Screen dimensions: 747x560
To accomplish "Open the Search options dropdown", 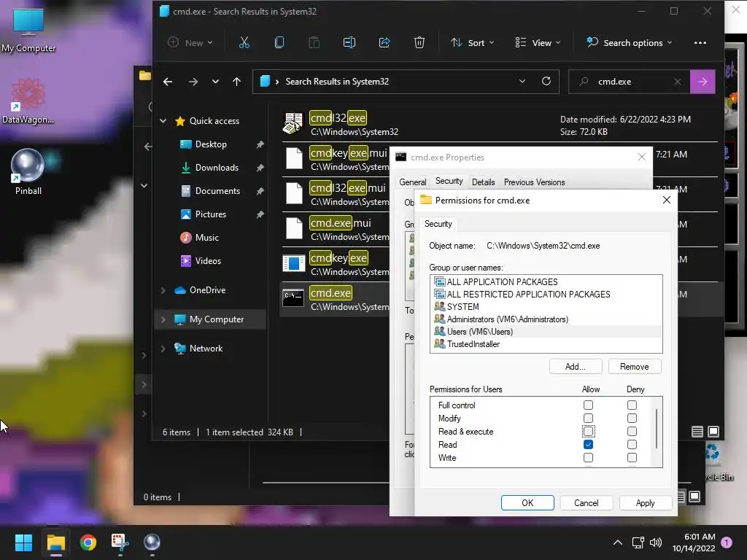I will tap(629, 43).
